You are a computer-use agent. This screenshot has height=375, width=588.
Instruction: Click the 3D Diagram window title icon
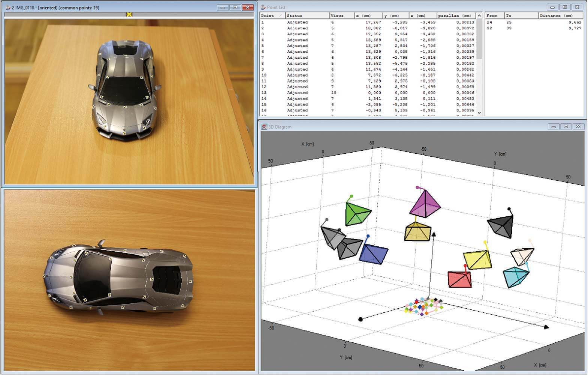264,127
